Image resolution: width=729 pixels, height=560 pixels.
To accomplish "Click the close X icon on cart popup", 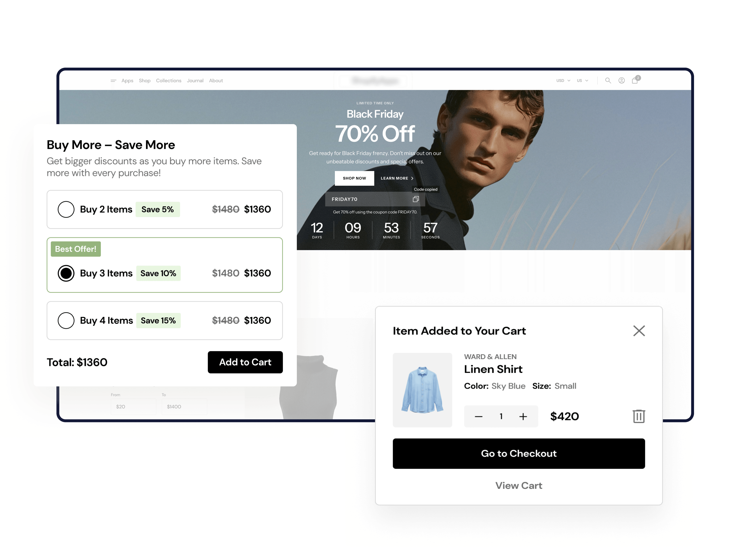I will [x=639, y=330].
